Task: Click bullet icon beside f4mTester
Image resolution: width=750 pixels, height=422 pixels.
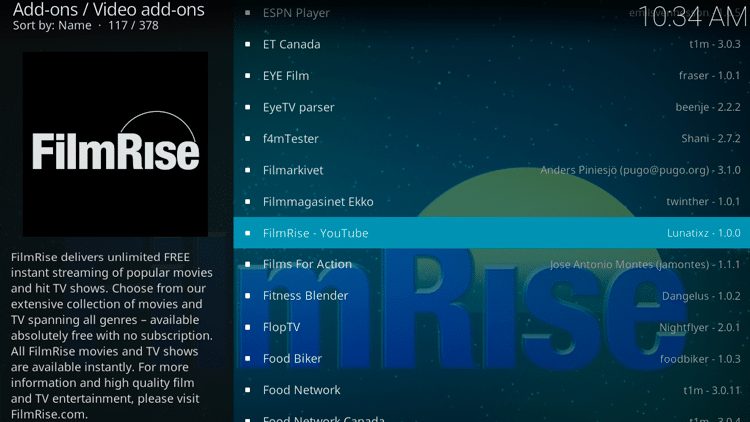Action: 247,139
